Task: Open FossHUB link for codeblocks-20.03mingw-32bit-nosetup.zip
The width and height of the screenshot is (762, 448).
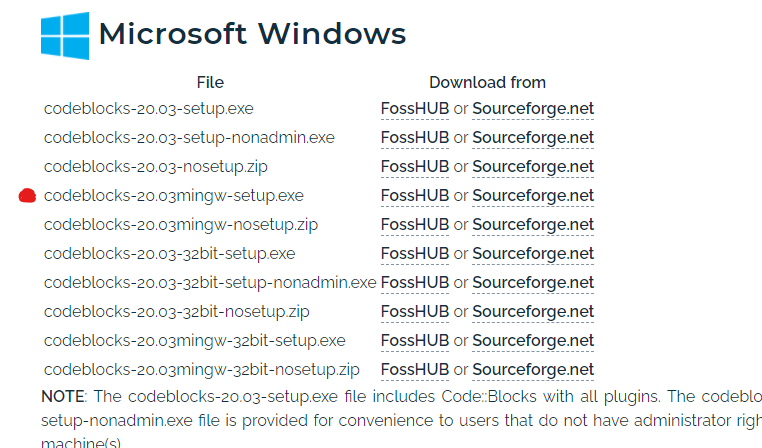Action: 415,370
